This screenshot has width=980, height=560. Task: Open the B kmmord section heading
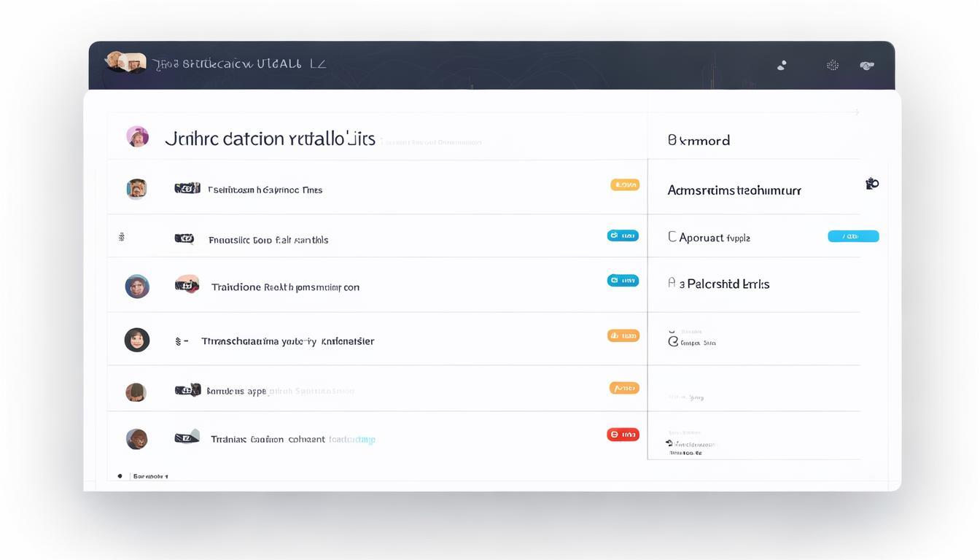(x=698, y=140)
